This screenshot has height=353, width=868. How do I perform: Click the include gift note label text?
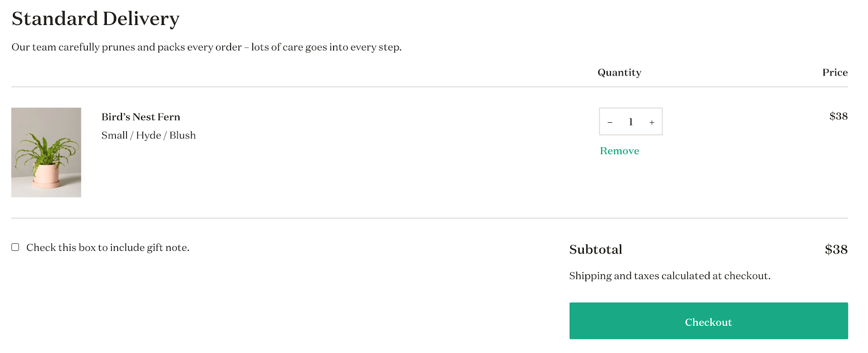[108, 248]
